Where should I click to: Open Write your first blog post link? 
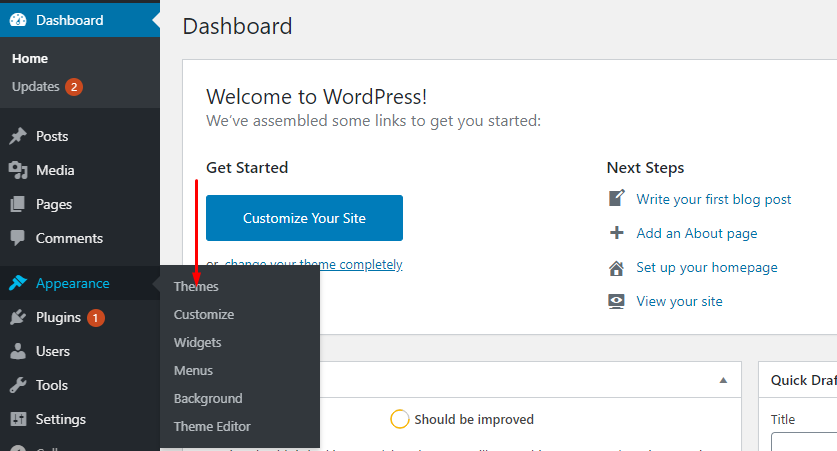click(713, 199)
